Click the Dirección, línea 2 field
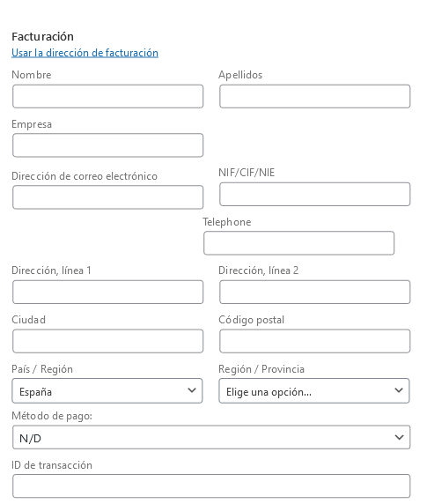Viewport: 427px width, 504px height. (x=315, y=292)
